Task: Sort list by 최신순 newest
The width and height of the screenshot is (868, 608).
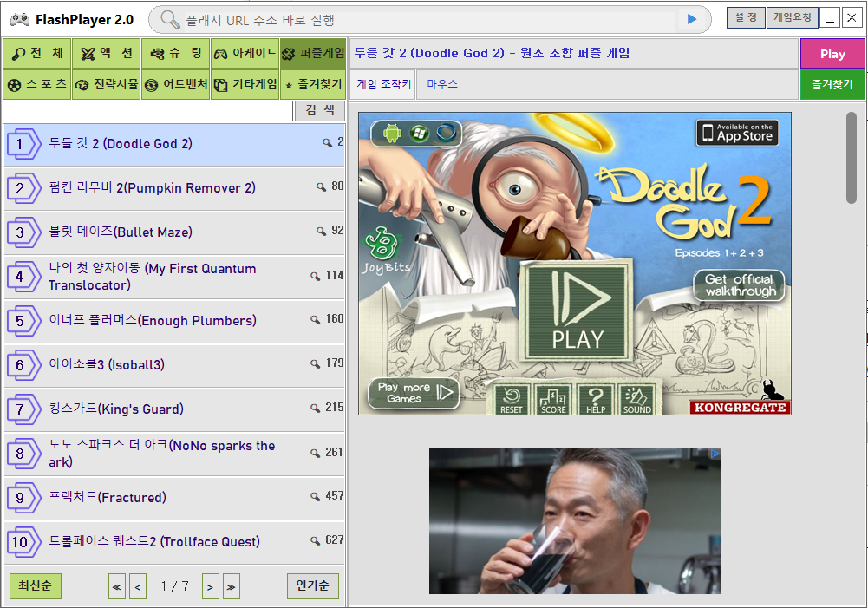Action: click(x=36, y=585)
